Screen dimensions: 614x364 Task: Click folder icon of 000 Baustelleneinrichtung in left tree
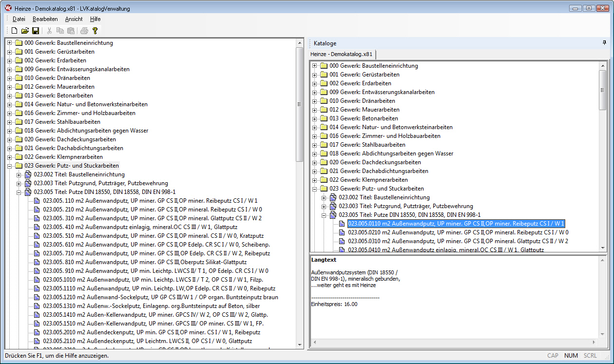click(x=19, y=43)
